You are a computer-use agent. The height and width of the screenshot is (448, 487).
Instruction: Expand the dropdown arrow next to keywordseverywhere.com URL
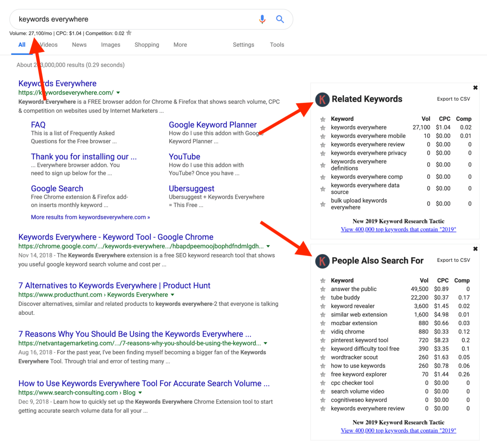pyautogui.click(x=118, y=92)
